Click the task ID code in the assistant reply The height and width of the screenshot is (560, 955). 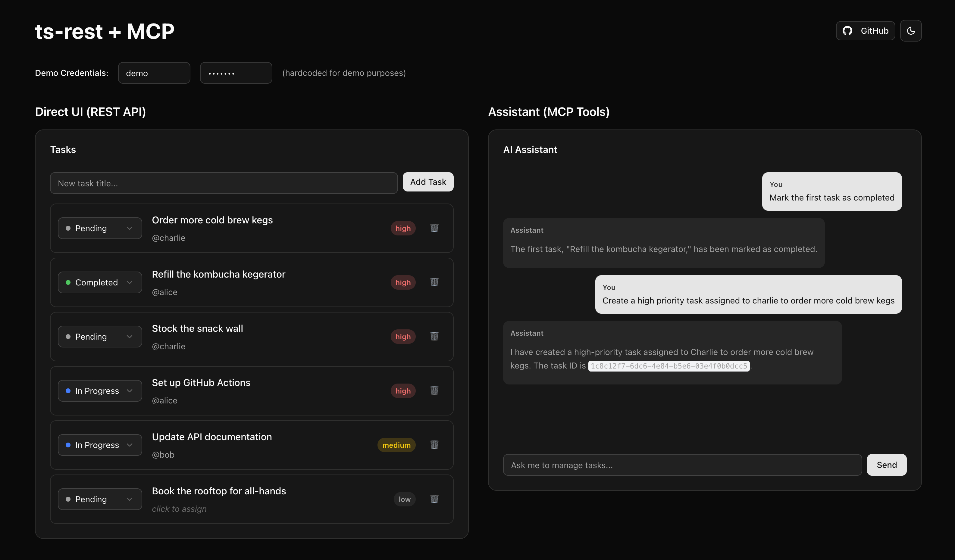668,366
